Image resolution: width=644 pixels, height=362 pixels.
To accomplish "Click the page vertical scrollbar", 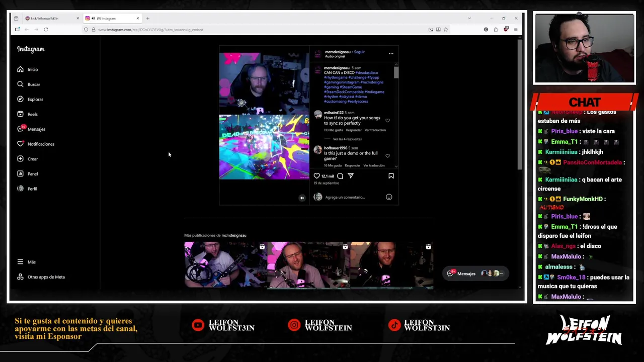I will click(x=520, y=105).
